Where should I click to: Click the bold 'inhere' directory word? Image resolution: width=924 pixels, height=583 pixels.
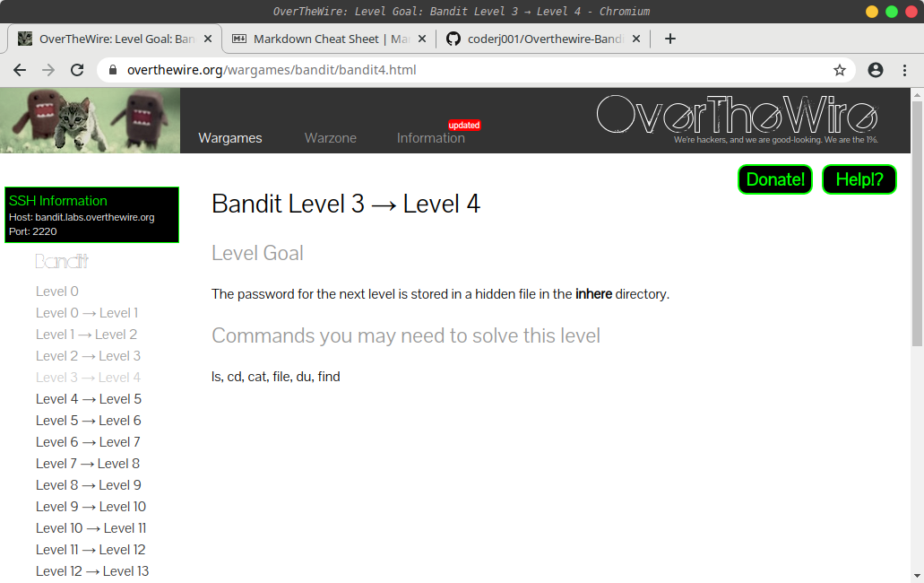tap(593, 294)
